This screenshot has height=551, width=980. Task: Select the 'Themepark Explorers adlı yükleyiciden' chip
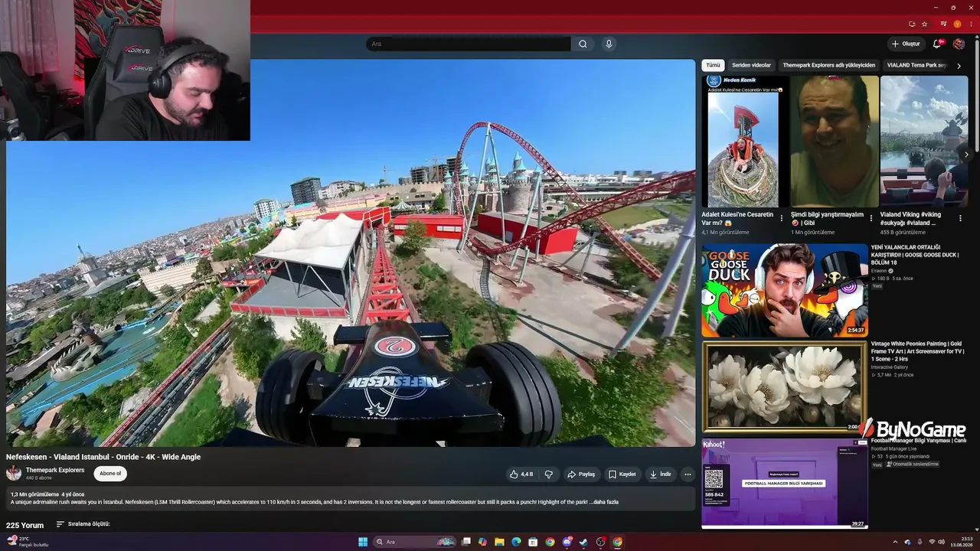click(828, 66)
